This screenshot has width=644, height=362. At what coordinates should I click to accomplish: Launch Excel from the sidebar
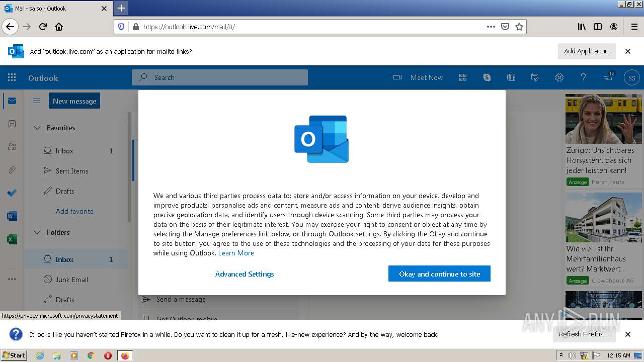(x=12, y=239)
